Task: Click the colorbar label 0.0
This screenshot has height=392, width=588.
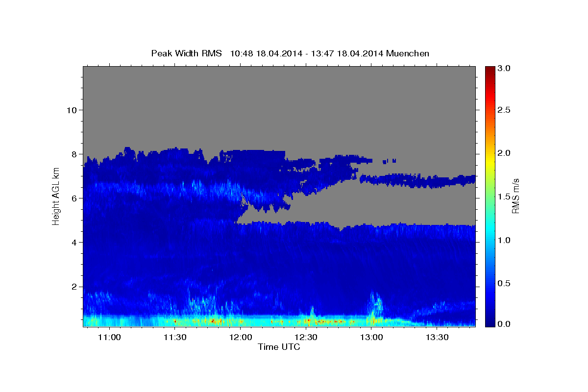Action: click(x=504, y=324)
